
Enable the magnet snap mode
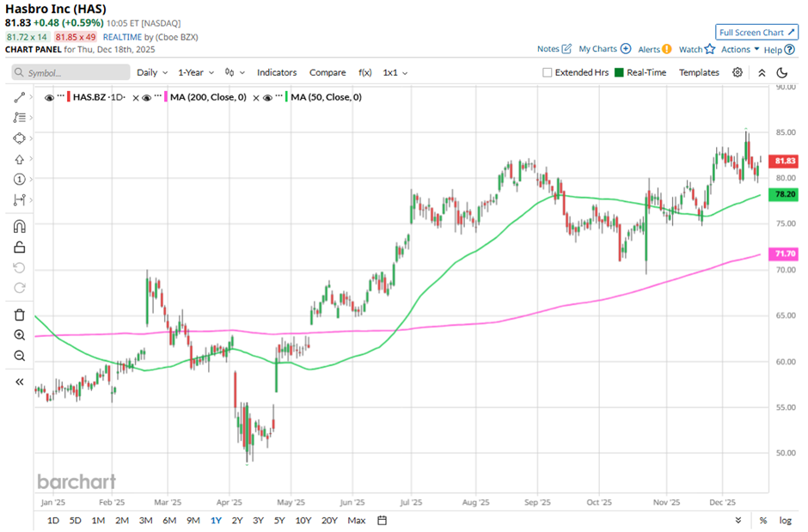[x=20, y=227]
